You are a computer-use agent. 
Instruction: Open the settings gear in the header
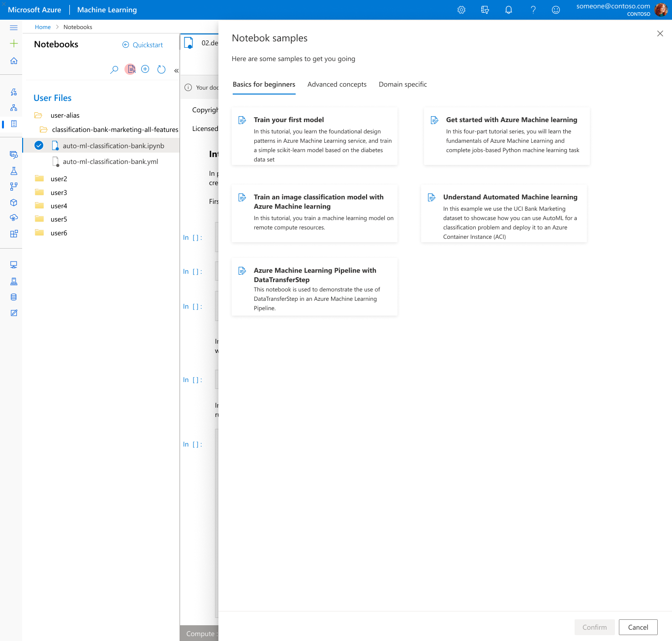coord(461,10)
